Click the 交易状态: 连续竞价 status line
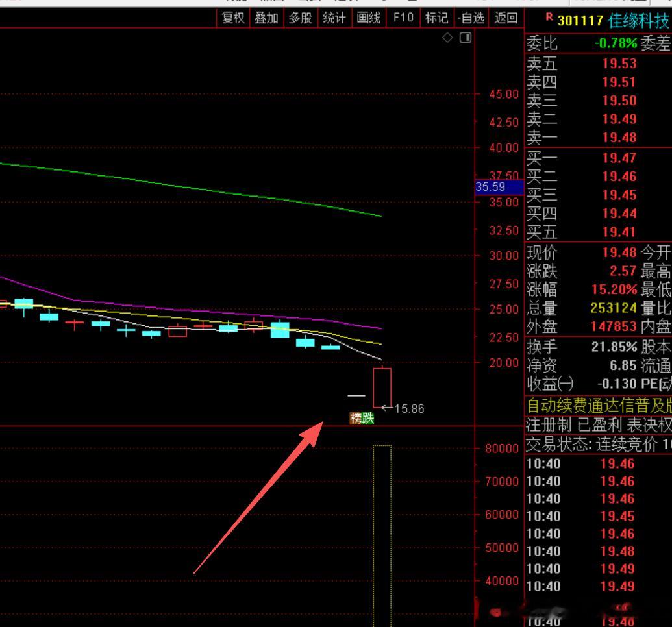 click(x=599, y=444)
